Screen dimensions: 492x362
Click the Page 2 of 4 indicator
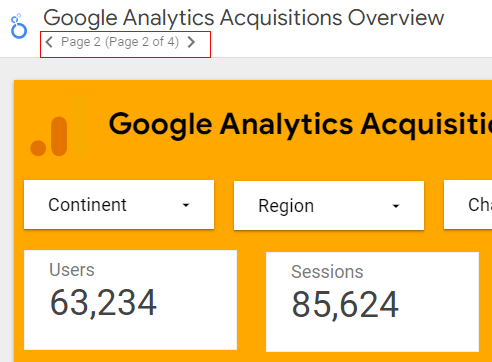point(120,42)
